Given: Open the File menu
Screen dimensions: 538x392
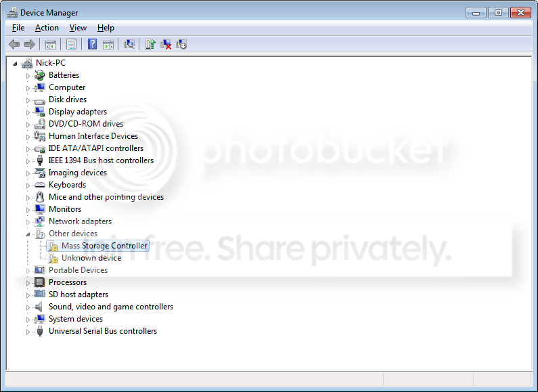Looking at the screenshot, I should 18,28.
